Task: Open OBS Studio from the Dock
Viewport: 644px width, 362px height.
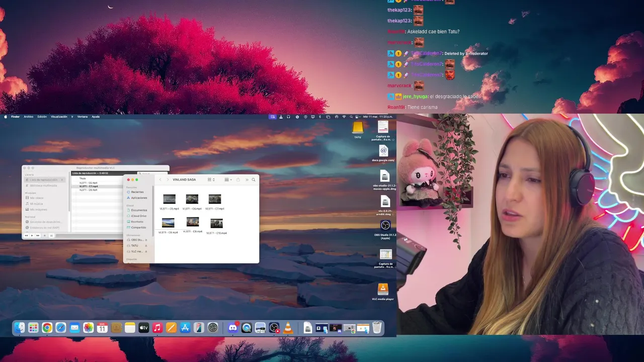Action: tap(274, 328)
